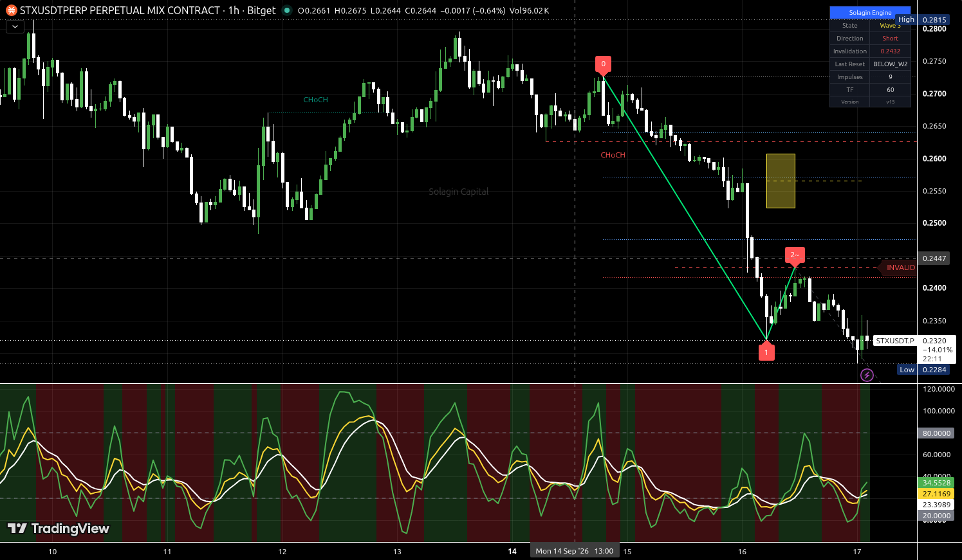Click the 0.2320 current price tag
Viewport: 962px width, 560px height.
tap(936, 350)
